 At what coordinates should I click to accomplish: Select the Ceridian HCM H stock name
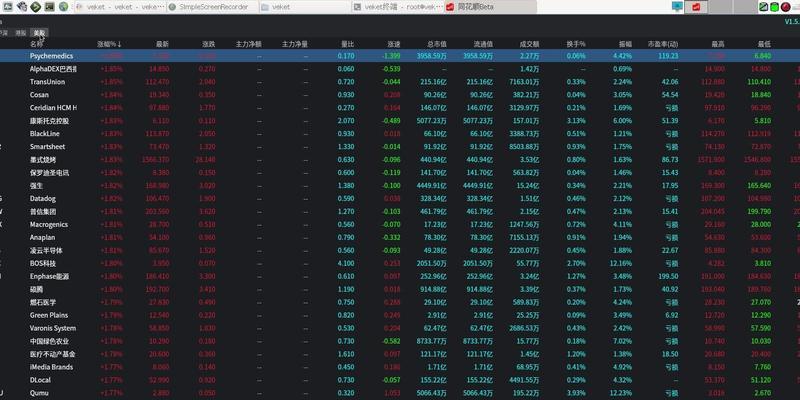(x=54, y=108)
